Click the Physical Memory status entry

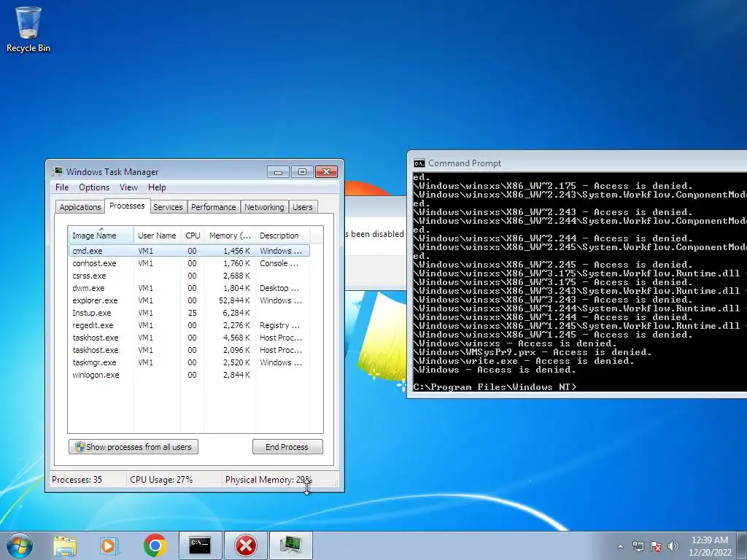268,480
